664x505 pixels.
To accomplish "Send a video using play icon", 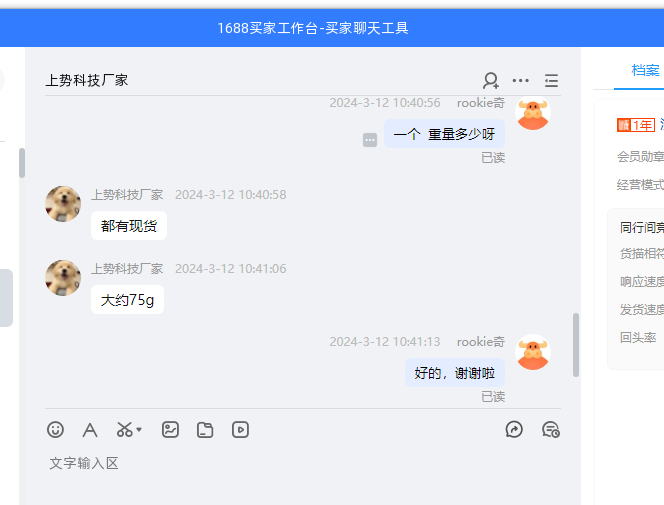I will click(240, 430).
